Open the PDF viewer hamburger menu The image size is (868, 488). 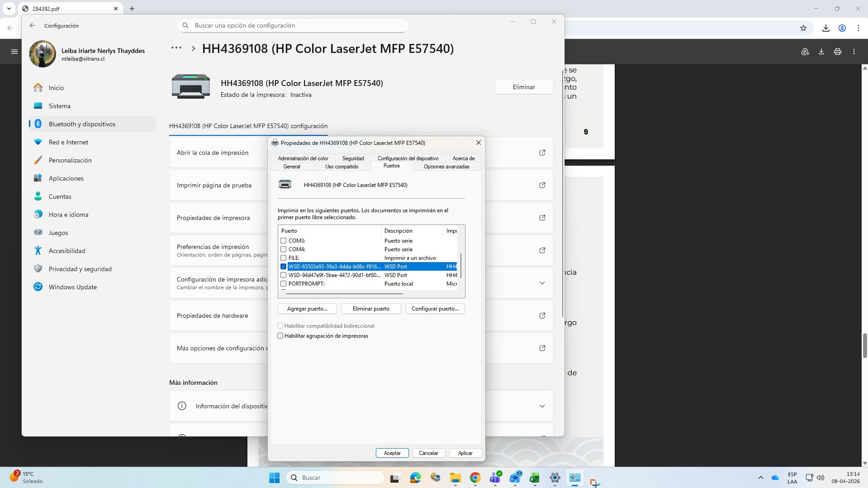(14, 52)
